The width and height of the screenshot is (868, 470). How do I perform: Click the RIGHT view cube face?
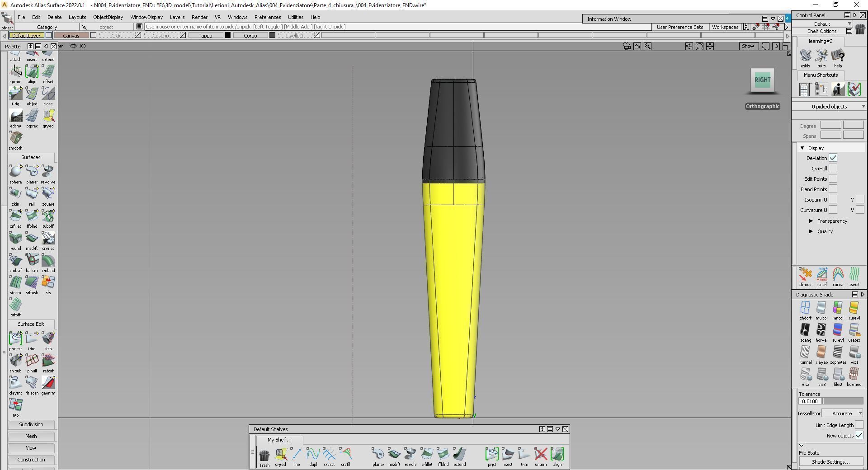(x=763, y=80)
